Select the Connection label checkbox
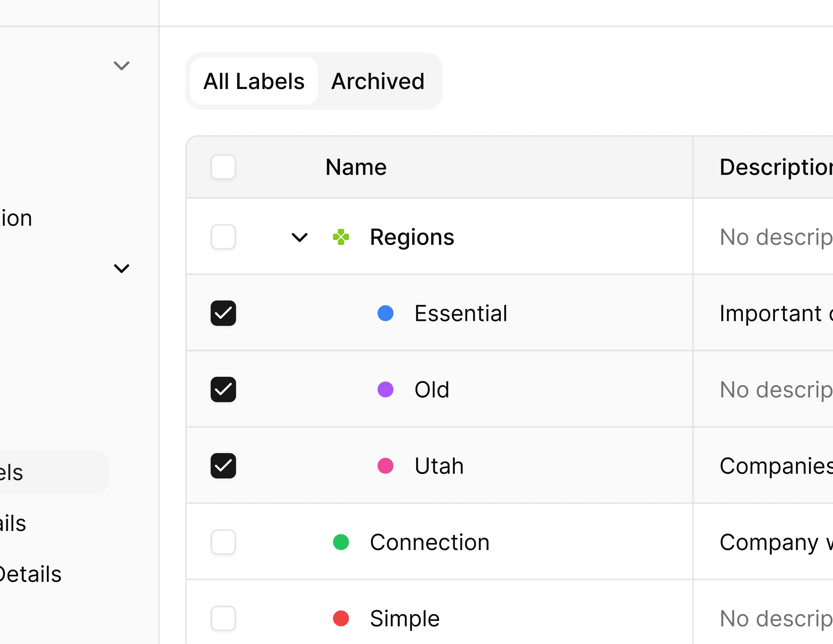 point(223,542)
